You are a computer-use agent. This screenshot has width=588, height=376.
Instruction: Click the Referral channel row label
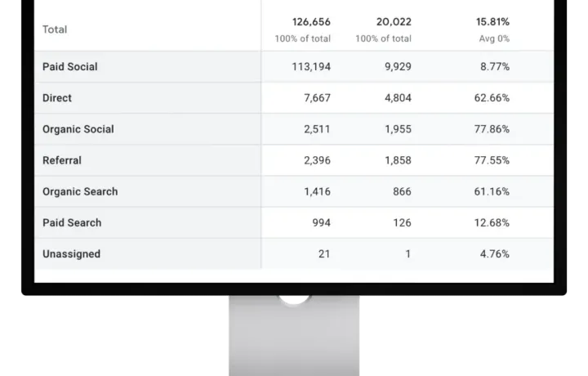coord(62,160)
